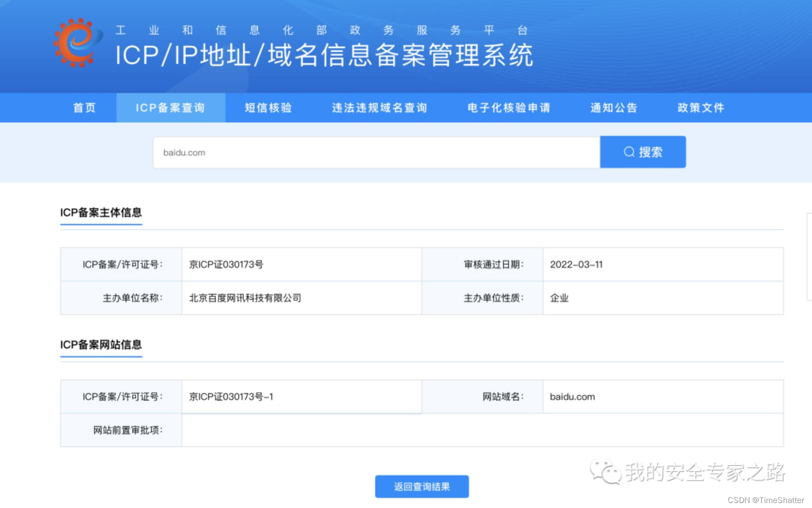812x508 pixels.
Task: Open the 政策文件 tab
Action: (701, 108)
